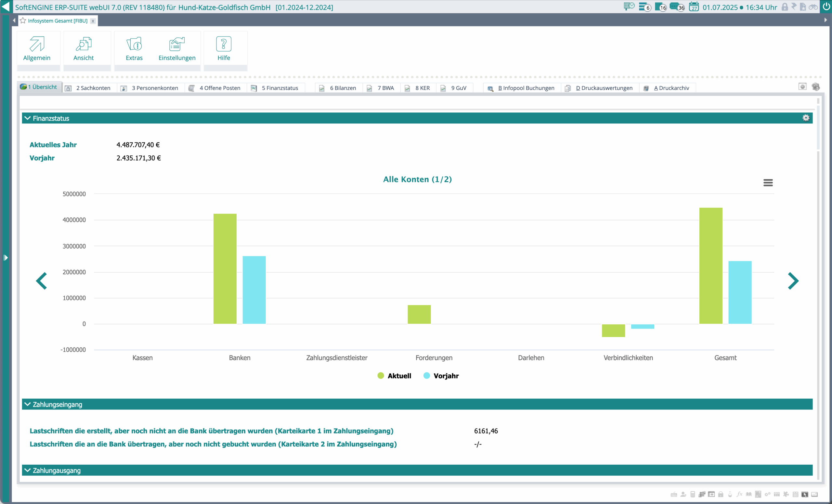The image size is (832, 504).
Task: Click the double gears icon in bottom toolbar
Action: pyautogui.click(x=767, y=494)
